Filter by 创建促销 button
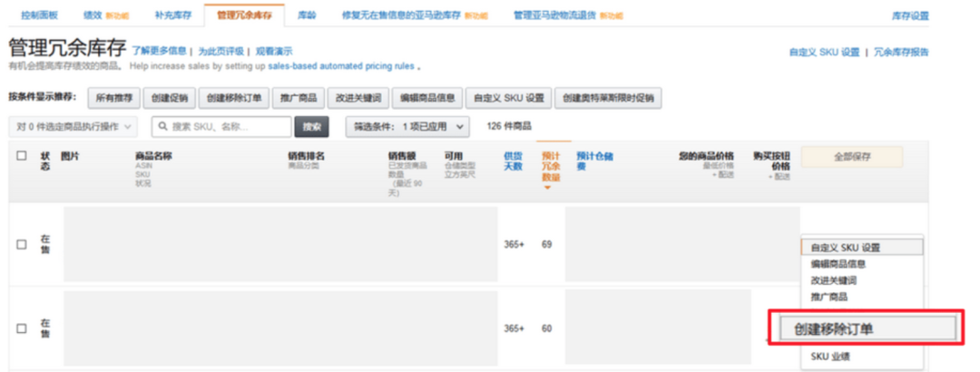The width and height of the screenshot is (980, 372). 170,98
